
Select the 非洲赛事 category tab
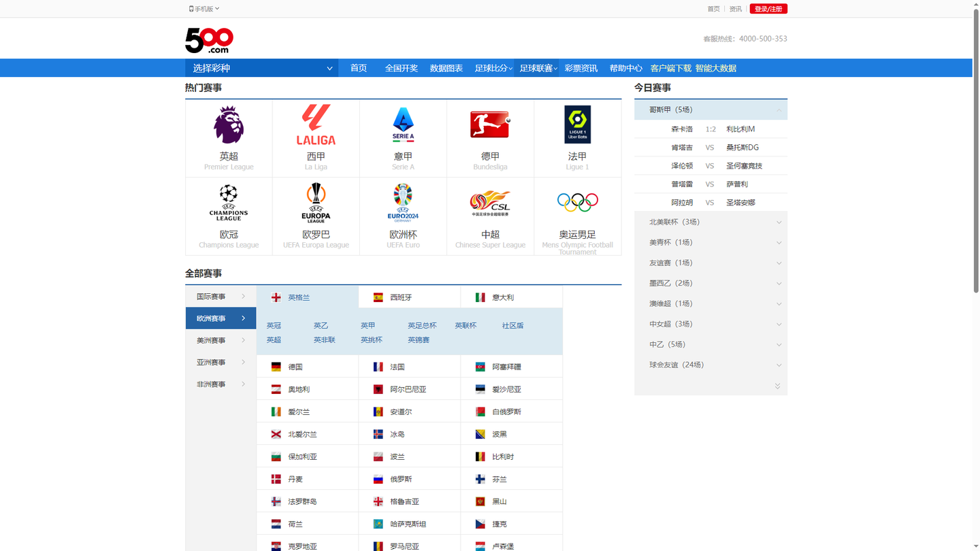pyautogui.click(x=220, y=384)
